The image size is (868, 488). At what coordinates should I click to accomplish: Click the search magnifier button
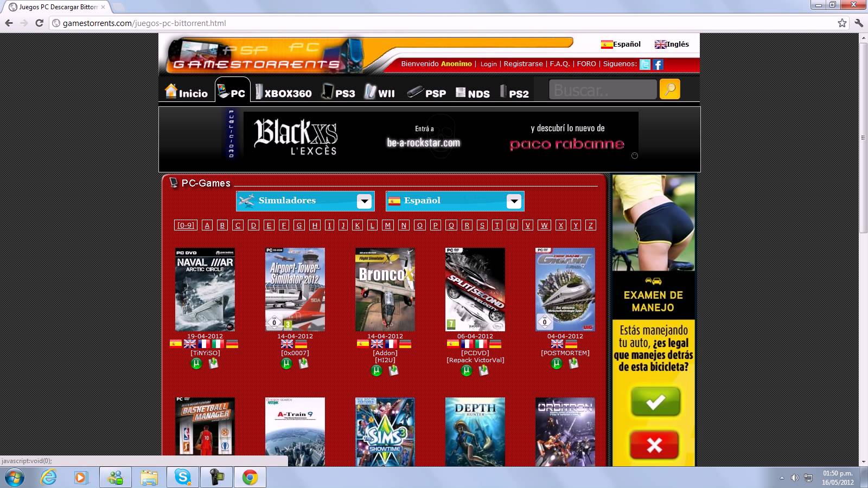point(670,89)
